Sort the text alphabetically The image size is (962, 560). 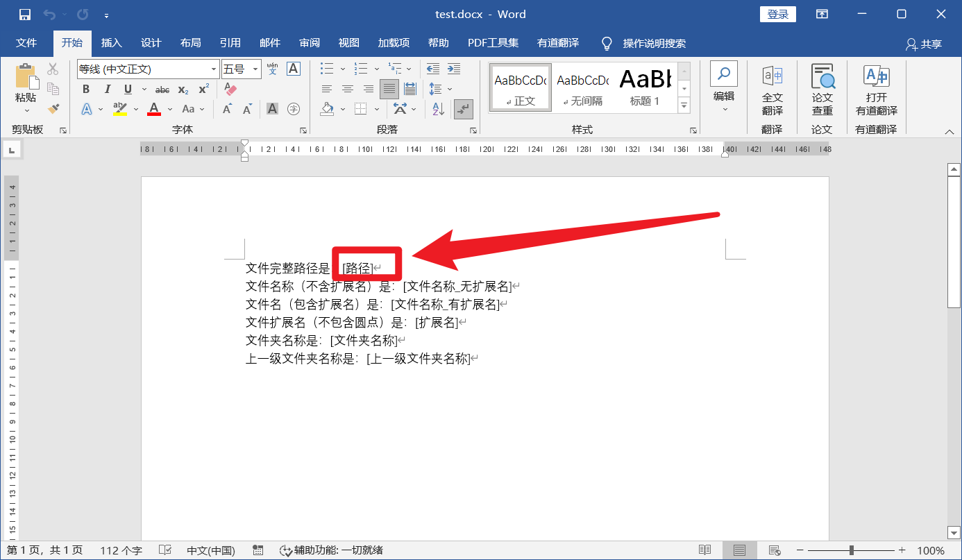[437, 110]
